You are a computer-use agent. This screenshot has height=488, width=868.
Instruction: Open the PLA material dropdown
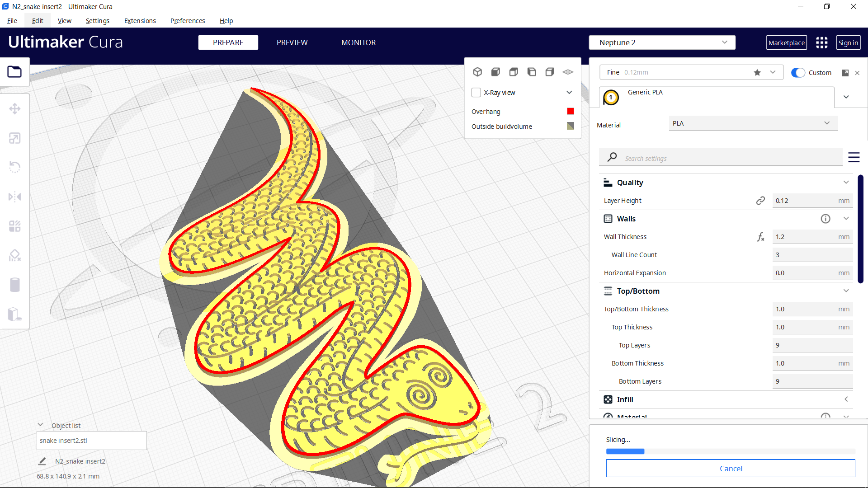point(752,123)
